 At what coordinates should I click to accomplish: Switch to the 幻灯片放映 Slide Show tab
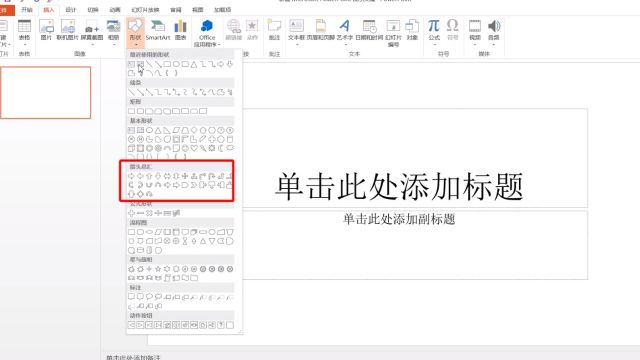(145, 10)
